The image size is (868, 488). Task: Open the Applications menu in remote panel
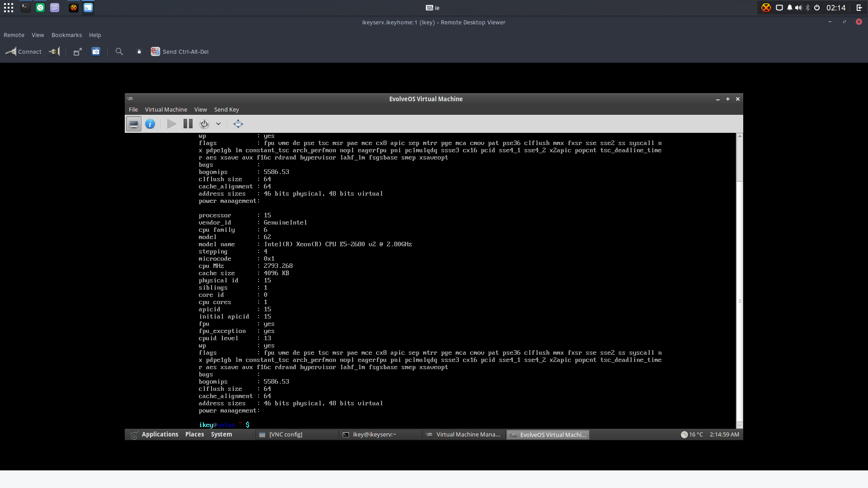click(x=154, y=434)
